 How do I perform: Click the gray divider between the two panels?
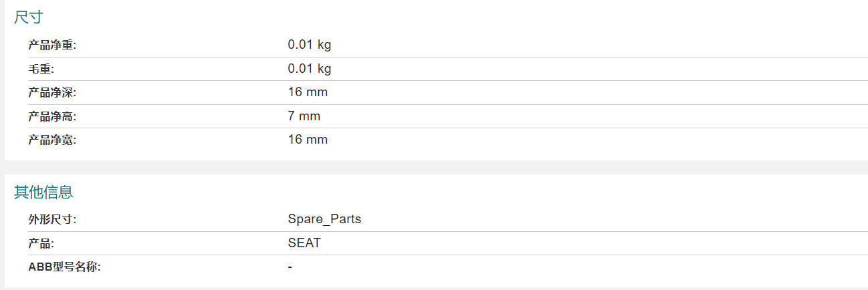[434, 167]
